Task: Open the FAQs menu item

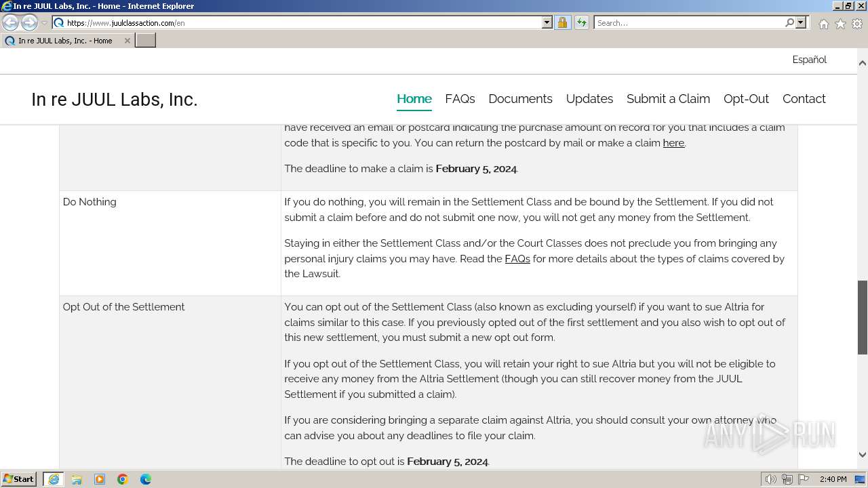Action: [x=460, y=99]
